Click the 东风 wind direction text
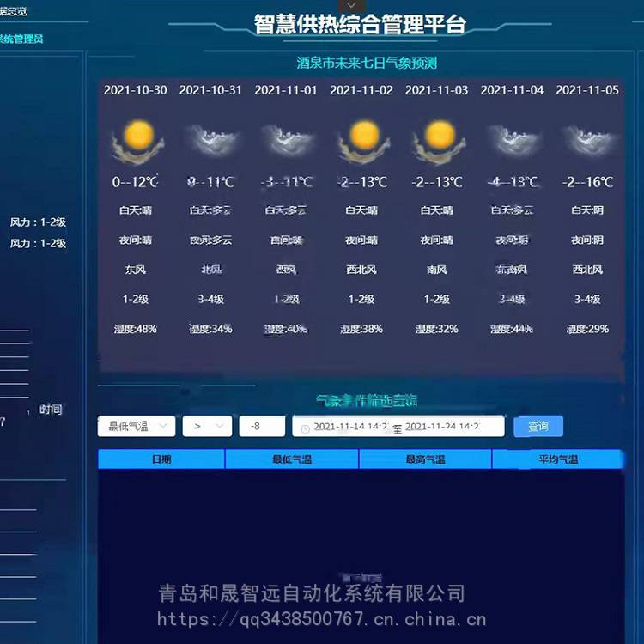 point(135,270)
